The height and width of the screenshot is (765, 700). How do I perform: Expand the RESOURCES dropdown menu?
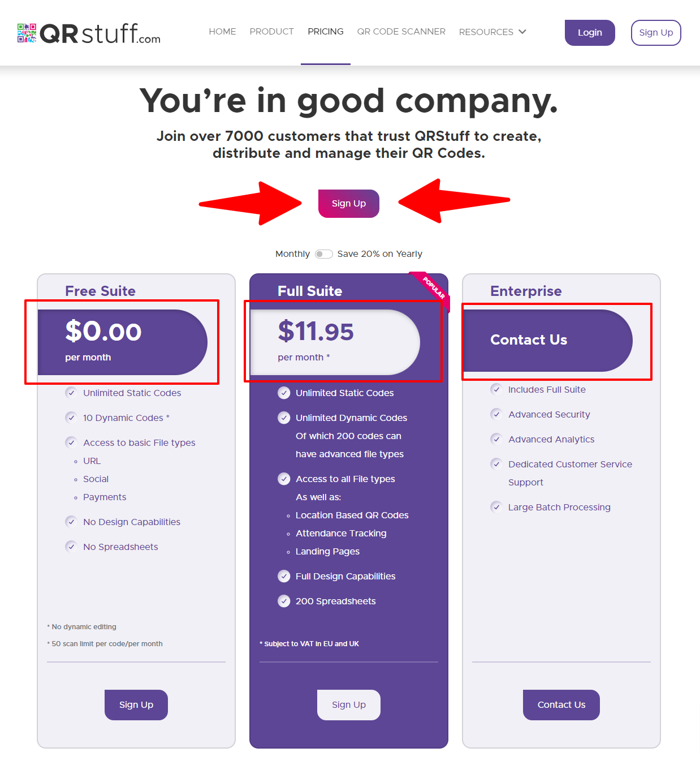coord(486,32)
